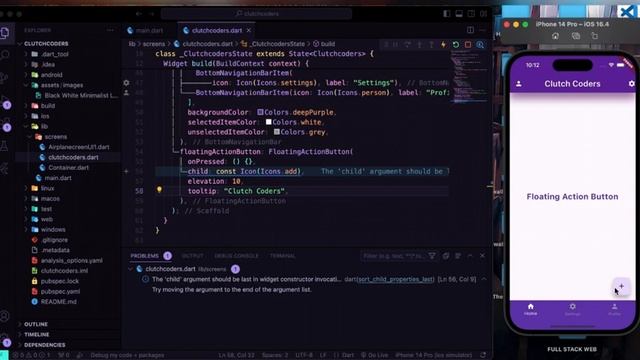Open pubspec.yaml in Explorer

(x=60, y=291)
